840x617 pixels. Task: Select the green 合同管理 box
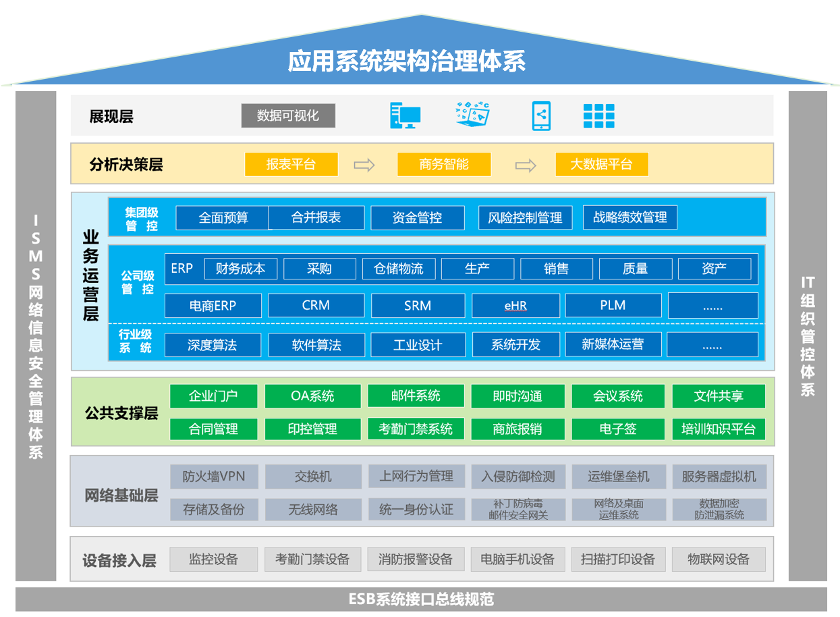click(x=214, y=429)
